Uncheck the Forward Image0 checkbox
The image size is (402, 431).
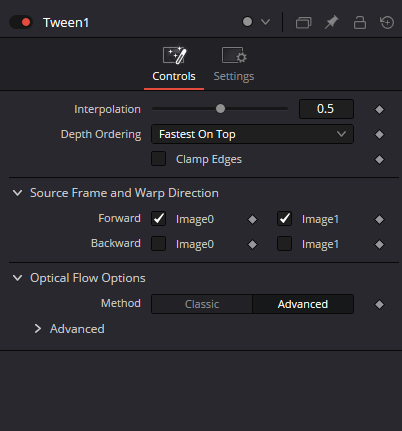159,219
